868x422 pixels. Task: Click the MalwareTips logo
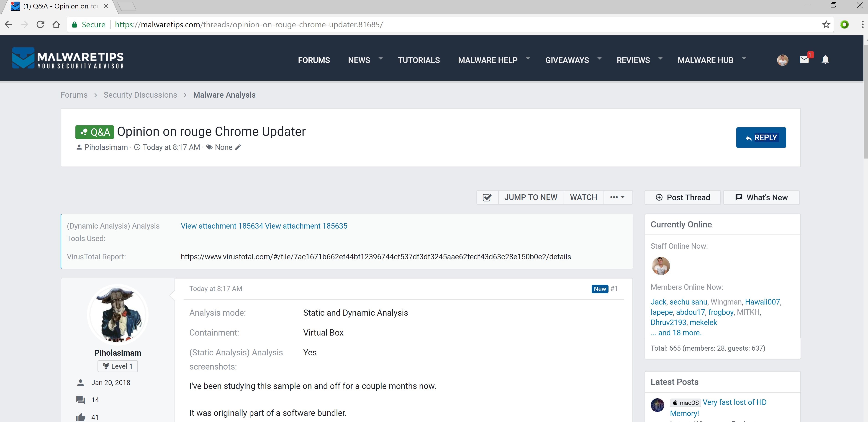(x=68, y=58)
